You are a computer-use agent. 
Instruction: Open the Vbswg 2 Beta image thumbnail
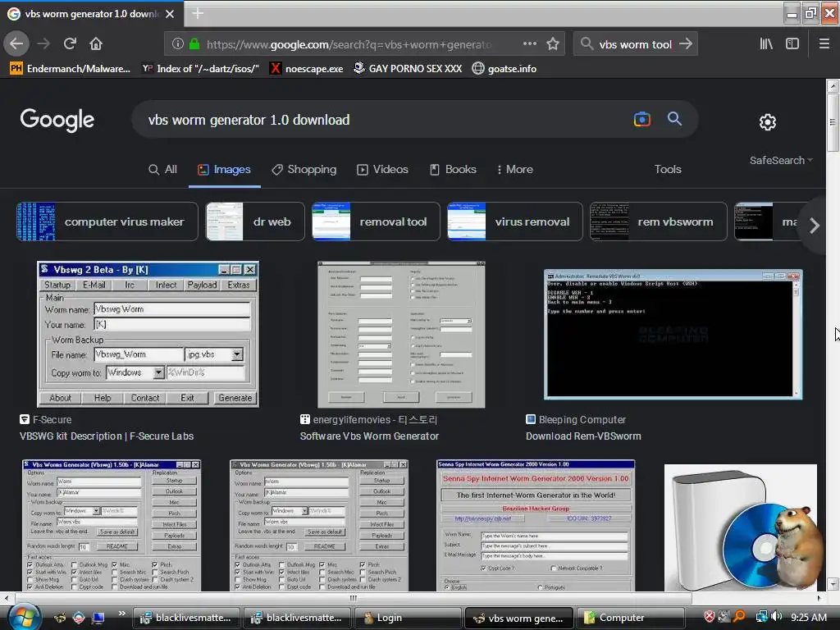pyautogui.click(x=148, y=335)
